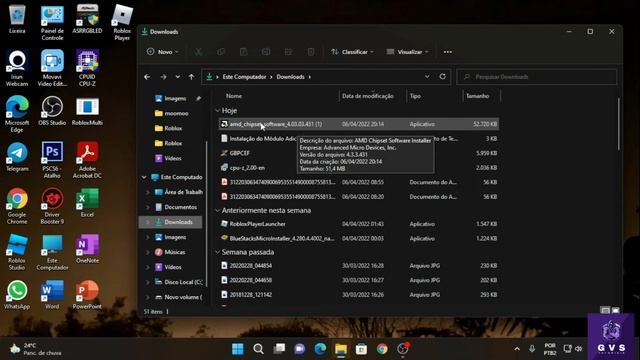The width and height of the screenshot is (640, 360).
Task: Click the Paste icon in Explorer toolbar
Action: pos(243,52)
